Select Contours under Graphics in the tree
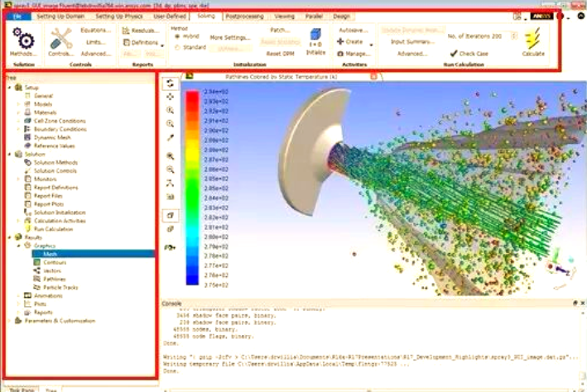The width and height of the screenshot is (587, 392). tap(55, 262)
